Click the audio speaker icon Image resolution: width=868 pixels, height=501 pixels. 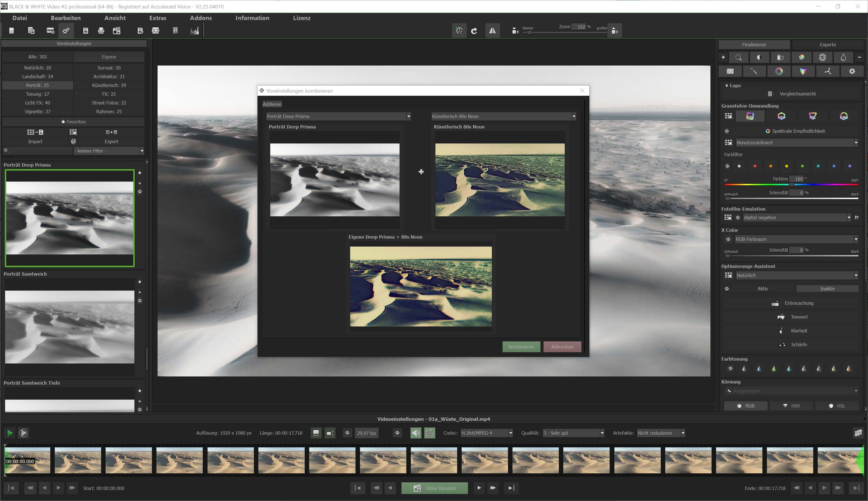coord(416,433)
